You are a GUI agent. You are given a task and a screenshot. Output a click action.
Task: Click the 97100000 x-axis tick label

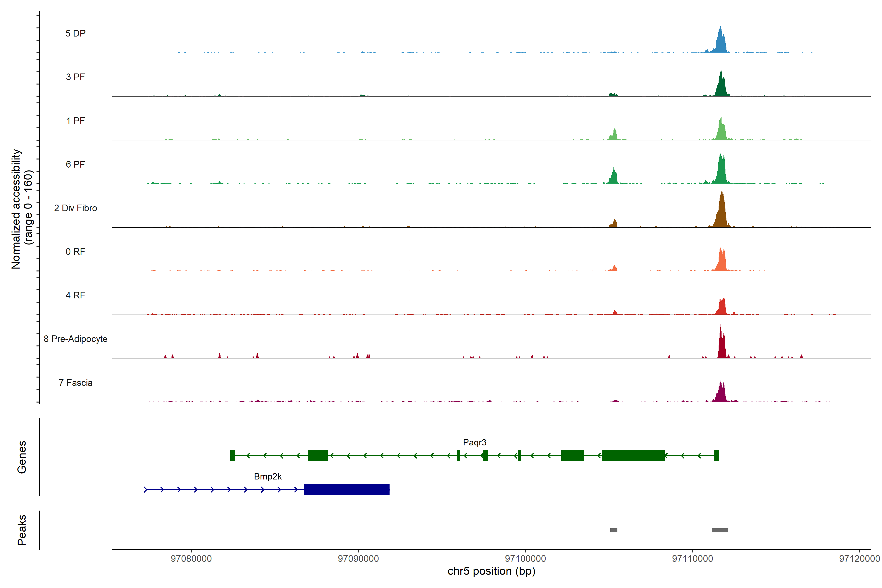pos(525,559)
